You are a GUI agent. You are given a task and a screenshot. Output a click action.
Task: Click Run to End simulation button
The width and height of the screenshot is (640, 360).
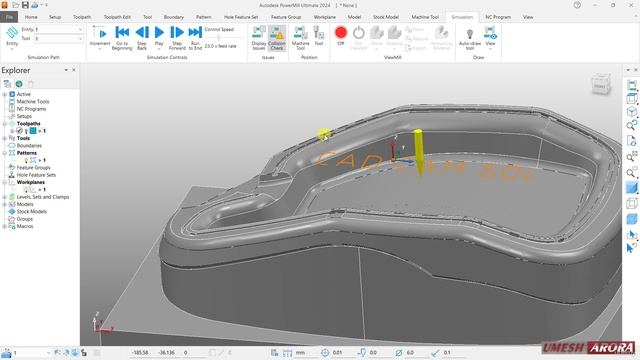pos(195,38)
